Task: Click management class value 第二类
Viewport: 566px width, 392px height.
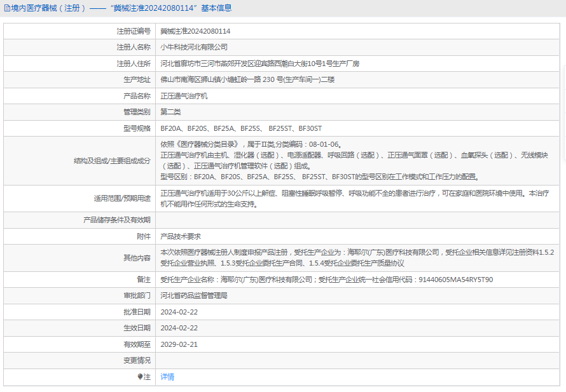Action: (x=170, y=112)
